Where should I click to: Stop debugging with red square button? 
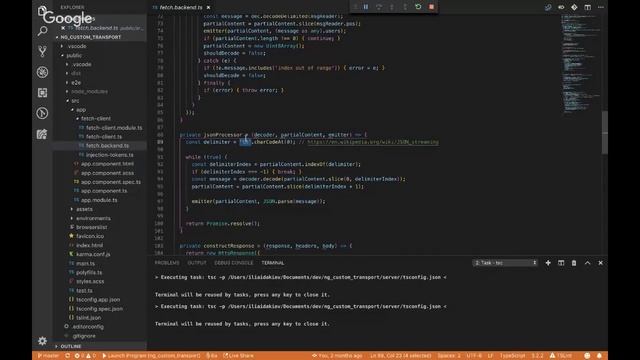click(431, 7)
